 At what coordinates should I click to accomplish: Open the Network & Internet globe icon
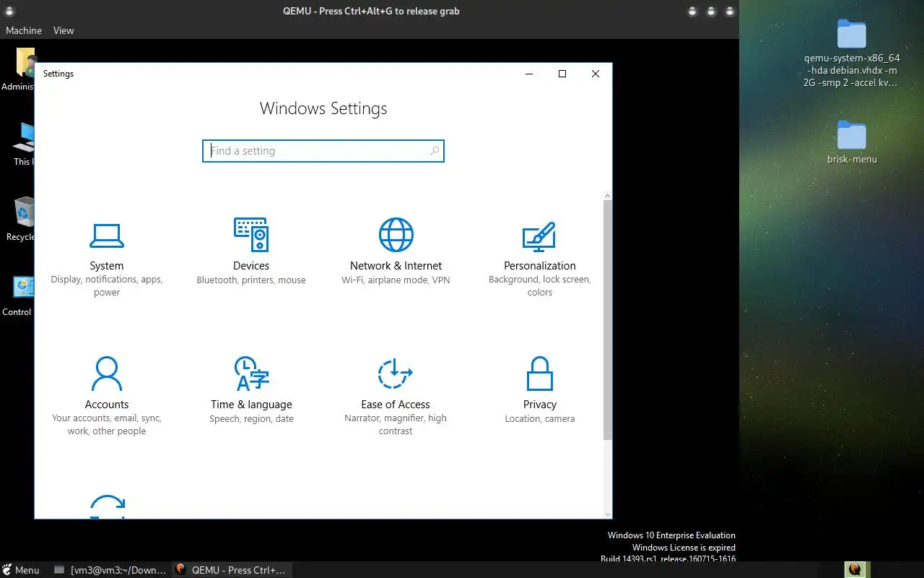(x=396, y=235)
